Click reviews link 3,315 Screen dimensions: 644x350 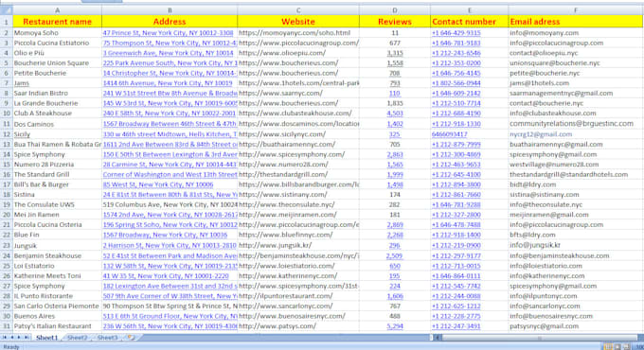(x=395, y=53)
